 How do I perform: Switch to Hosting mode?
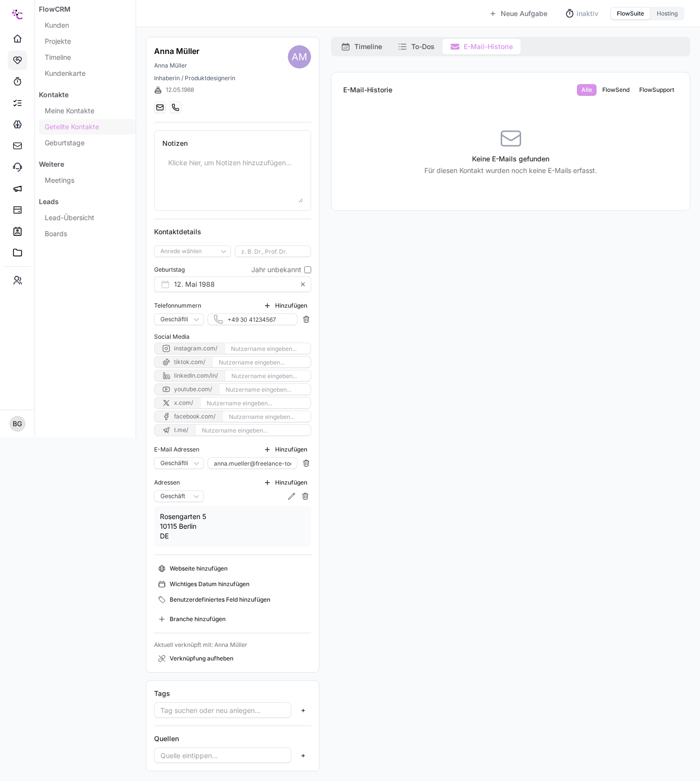(667, 14)
